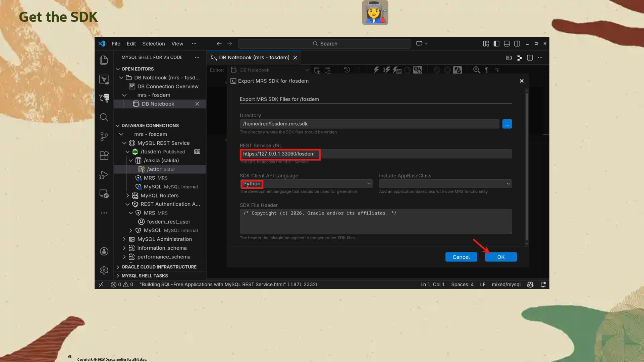Open MySQL Shell extension in activity bar
This screenshot has height=362, width=644.
click(104, 98)
